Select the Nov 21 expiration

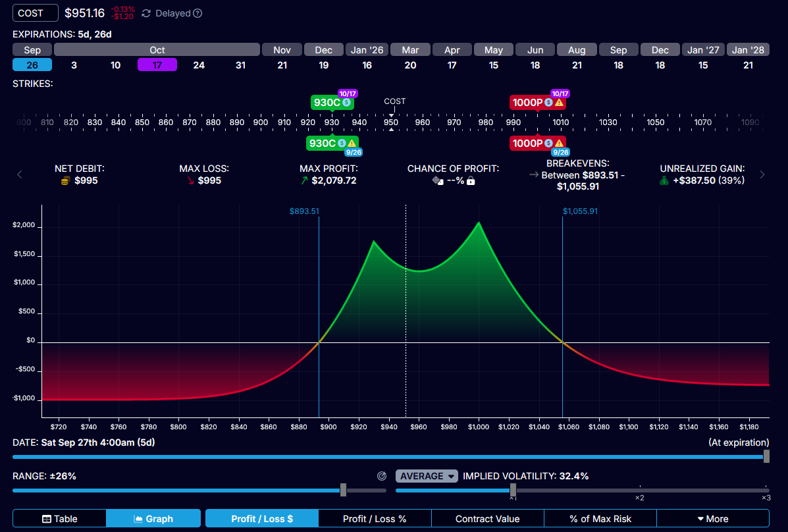coord(282,65)
